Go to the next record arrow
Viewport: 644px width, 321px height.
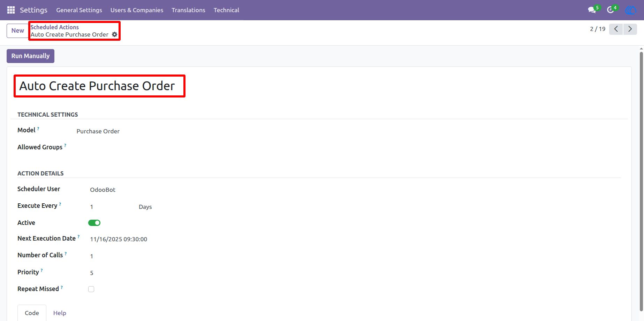(630, 29)
